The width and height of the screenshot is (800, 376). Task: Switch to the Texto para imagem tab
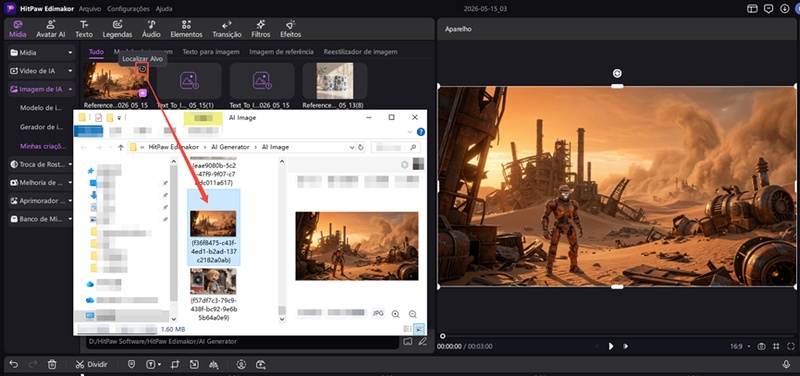211,52
